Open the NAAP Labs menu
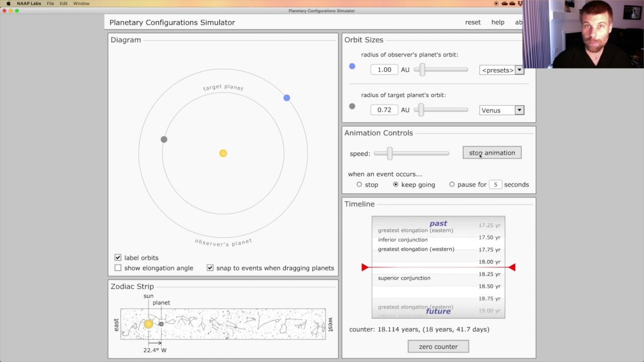Viewport: 644px width, 362px height. (x=29, y=4)
